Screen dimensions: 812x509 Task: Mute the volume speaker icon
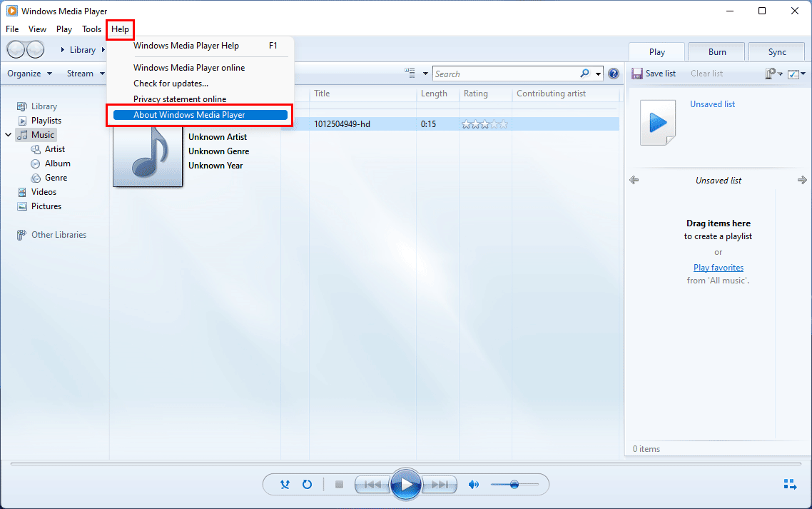(x=473, y=485)
